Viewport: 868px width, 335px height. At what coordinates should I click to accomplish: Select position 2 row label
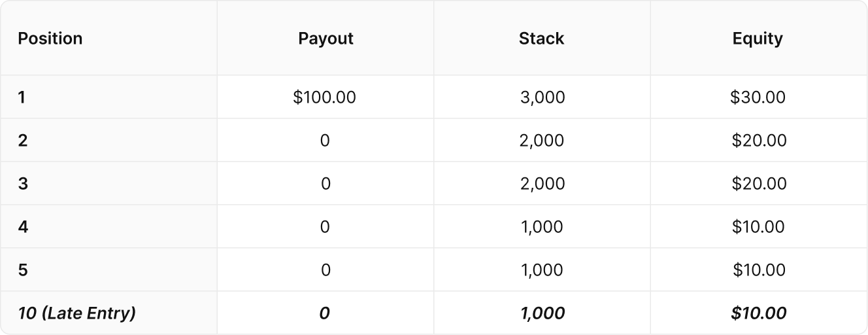tap(23, 141)
